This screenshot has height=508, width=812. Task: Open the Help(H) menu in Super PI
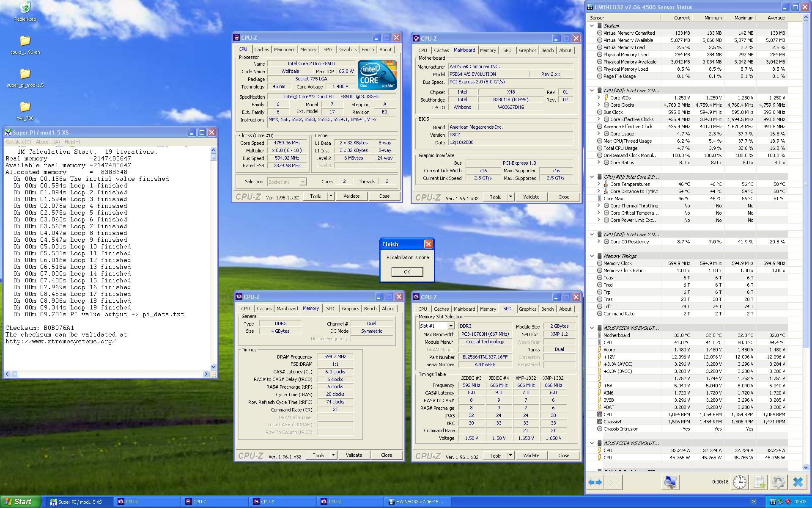point(72,142)
